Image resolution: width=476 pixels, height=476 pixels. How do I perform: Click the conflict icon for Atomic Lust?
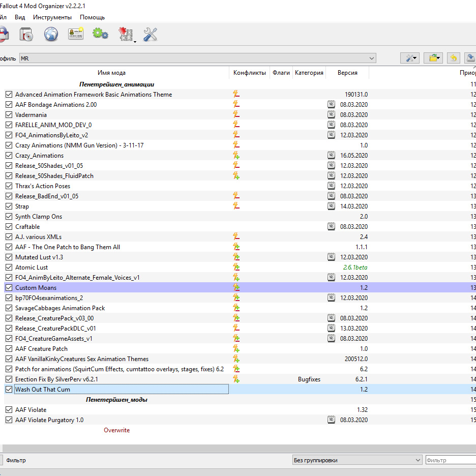coord(236,267)
